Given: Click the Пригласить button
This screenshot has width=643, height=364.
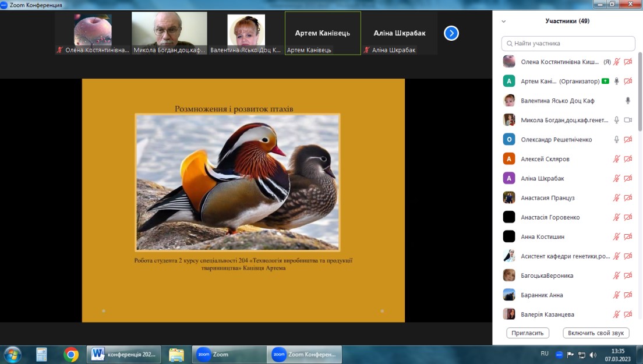Looking at the screenshot, I should click(528, 333).
